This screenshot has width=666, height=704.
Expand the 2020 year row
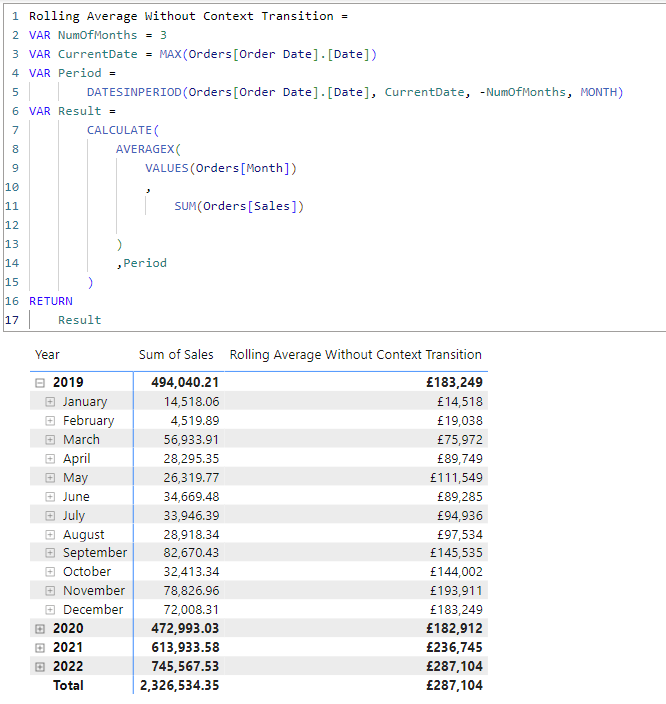[x=40, y=629]
